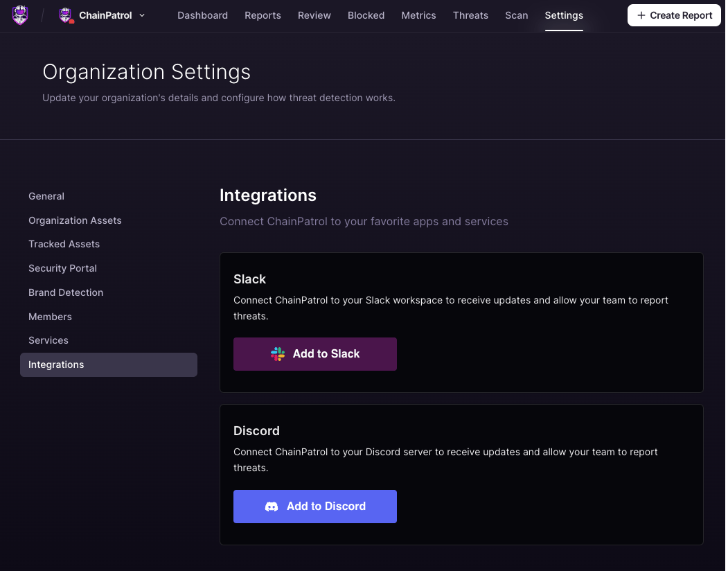
Task: Go to the Scan tab
Action: click(x=516, y=15)
